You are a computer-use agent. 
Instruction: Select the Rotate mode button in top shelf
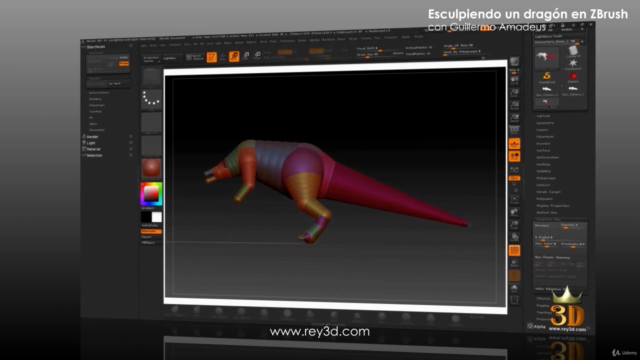(257, 55)
